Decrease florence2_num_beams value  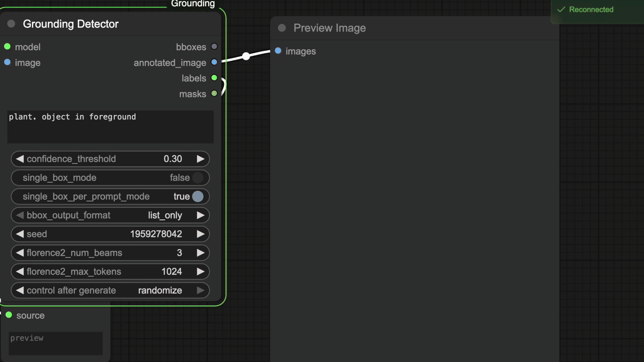20,253
